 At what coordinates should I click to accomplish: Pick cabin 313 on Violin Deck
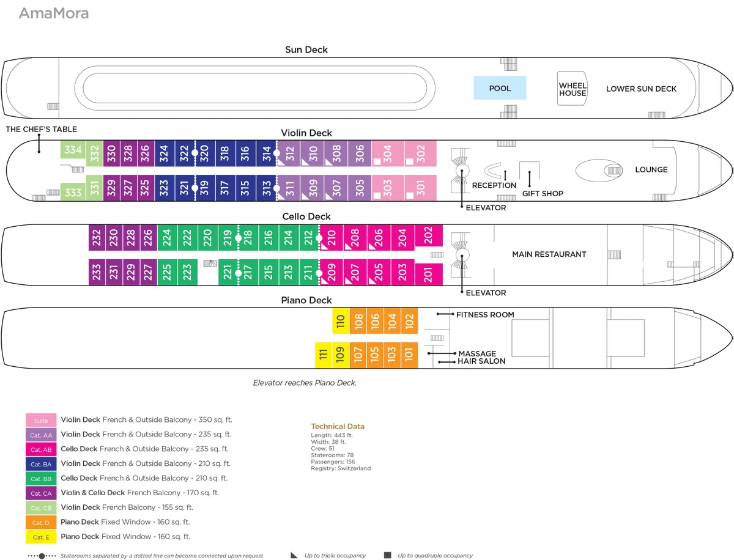[267, 187]
